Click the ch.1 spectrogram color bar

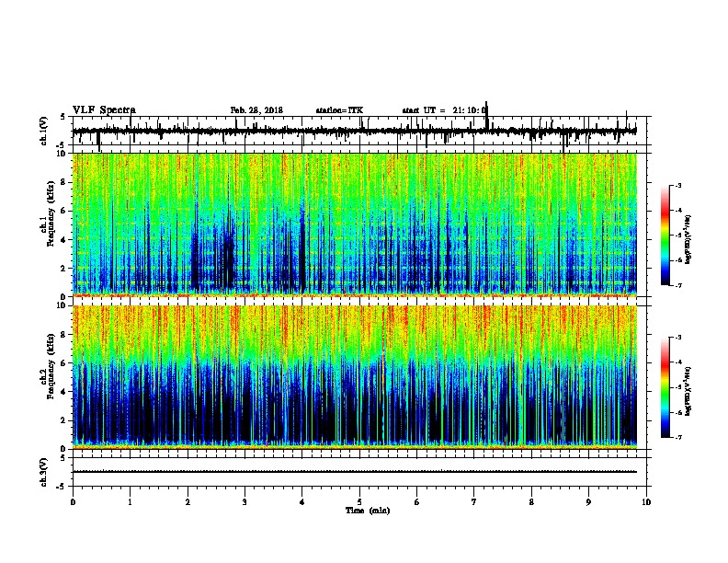point(665,235)
